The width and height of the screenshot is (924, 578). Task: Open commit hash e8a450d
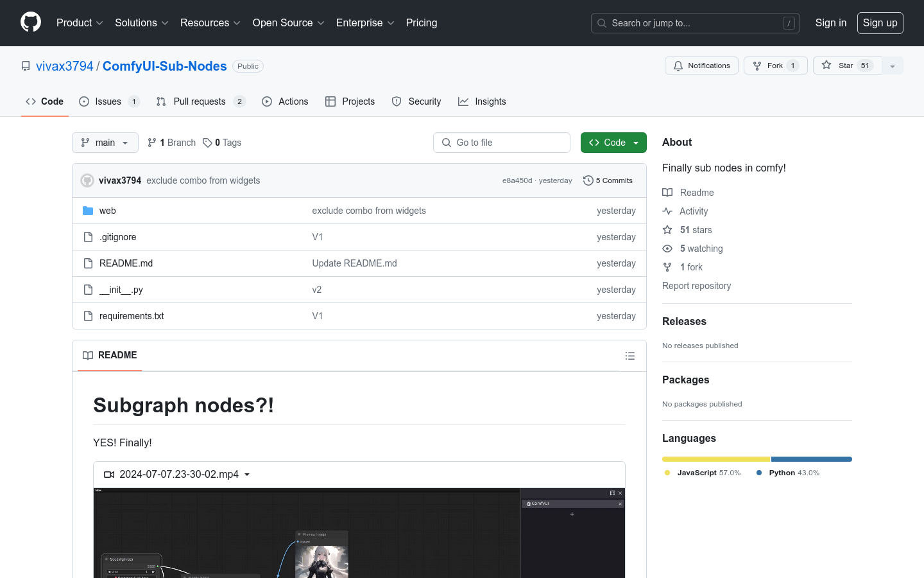coord(517,180)
